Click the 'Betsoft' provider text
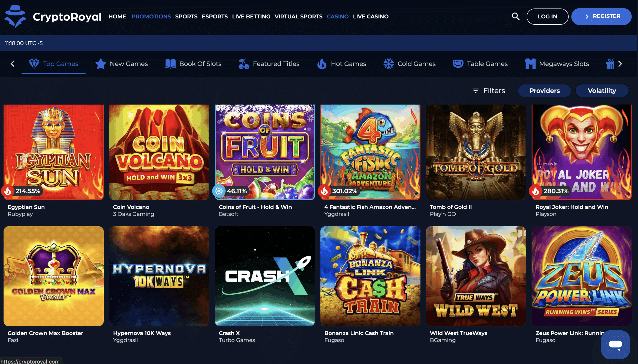This screenshot has width=638, height=364. (x=228, y=214)
